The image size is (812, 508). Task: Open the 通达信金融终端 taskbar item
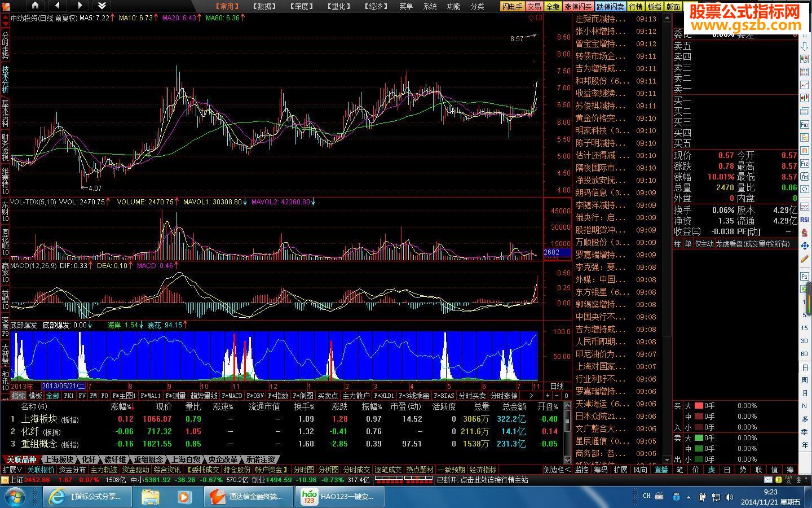coord(248,497)
